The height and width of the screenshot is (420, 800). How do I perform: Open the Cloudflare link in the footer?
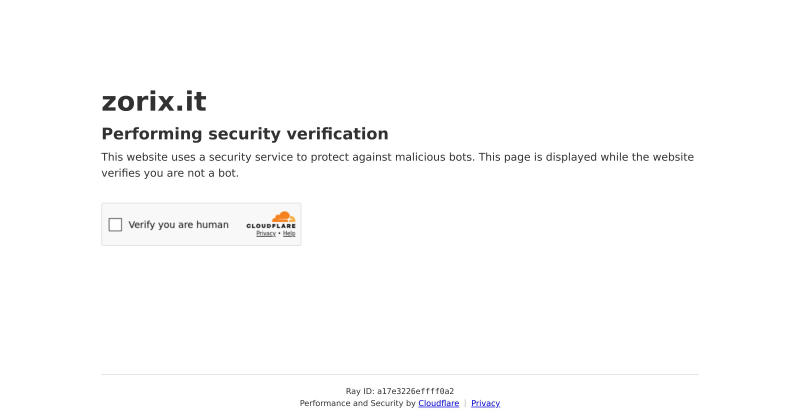(439, 403)
